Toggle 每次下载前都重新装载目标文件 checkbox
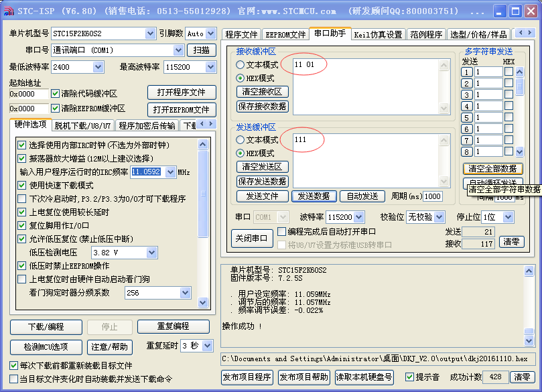The image size is (542, 392). click(14, 365)
